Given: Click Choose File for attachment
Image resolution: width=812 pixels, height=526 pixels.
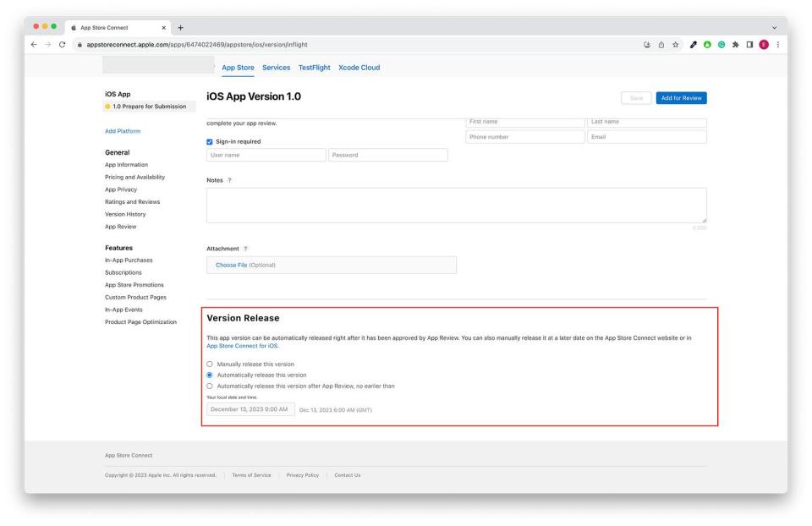Looking at the screenshot, I should point(231,265).
